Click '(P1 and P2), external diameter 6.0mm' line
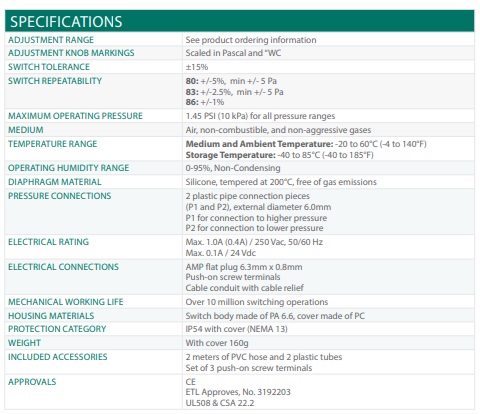 click(x=258, y=207)
